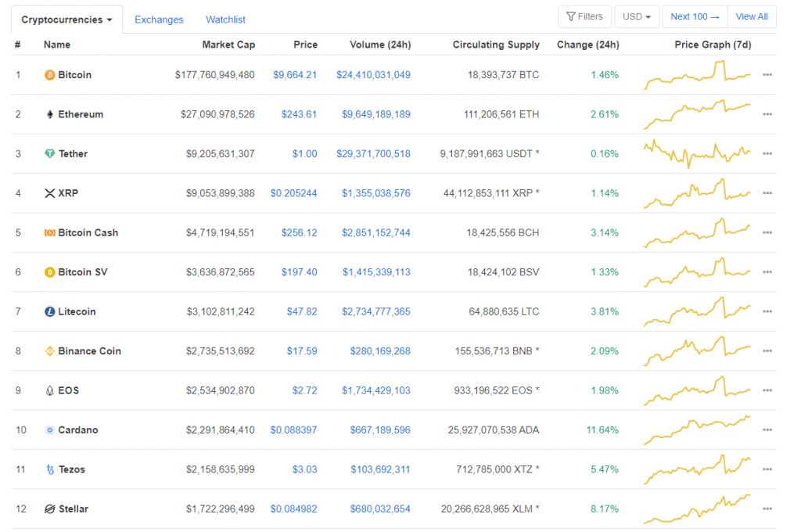This screenshot has height=532, width=801.
Task: Open the more options menu for Stellar row
Action: [767, 509]
